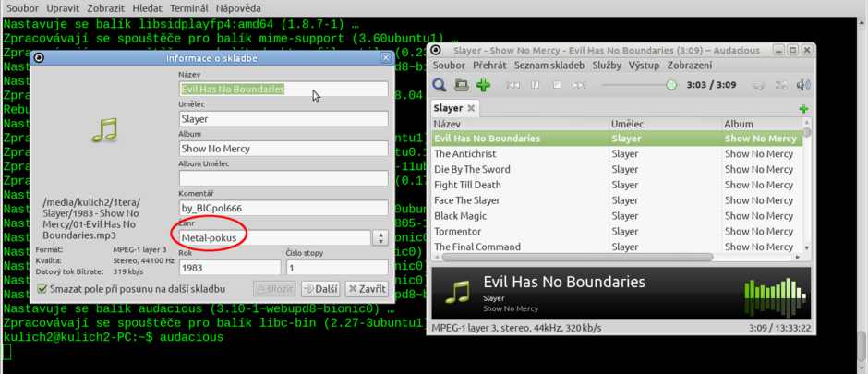The height and width of the screenshot is (374, 868).
Task: Close the Slayer playlist tab
Action: coord(471,108)
